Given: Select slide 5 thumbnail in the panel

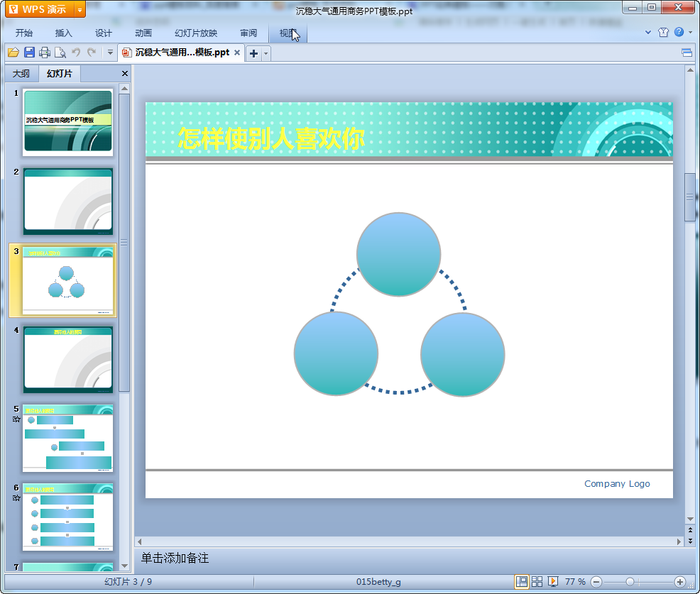Looking at the screenshot, I should point(67,438).
